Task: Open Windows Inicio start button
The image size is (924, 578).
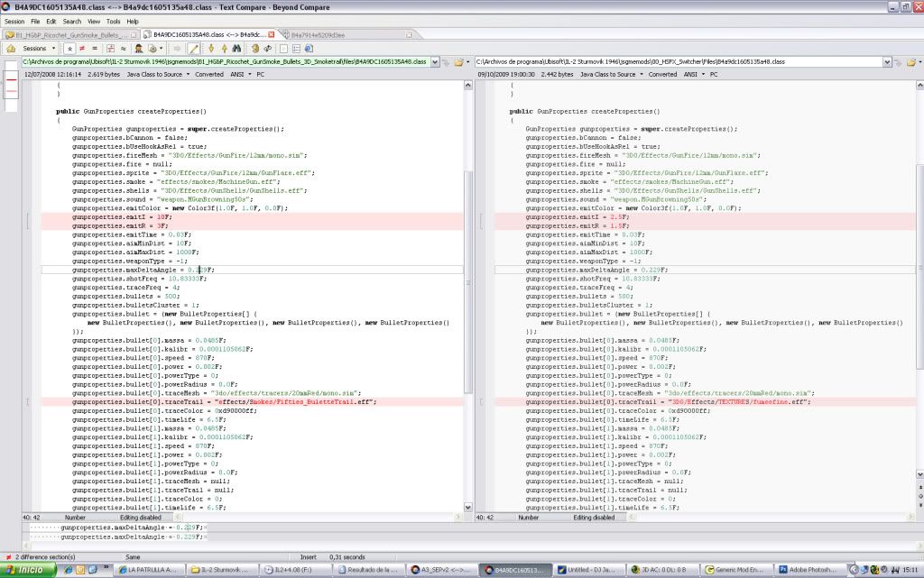Action: click(x=28, y=570)
